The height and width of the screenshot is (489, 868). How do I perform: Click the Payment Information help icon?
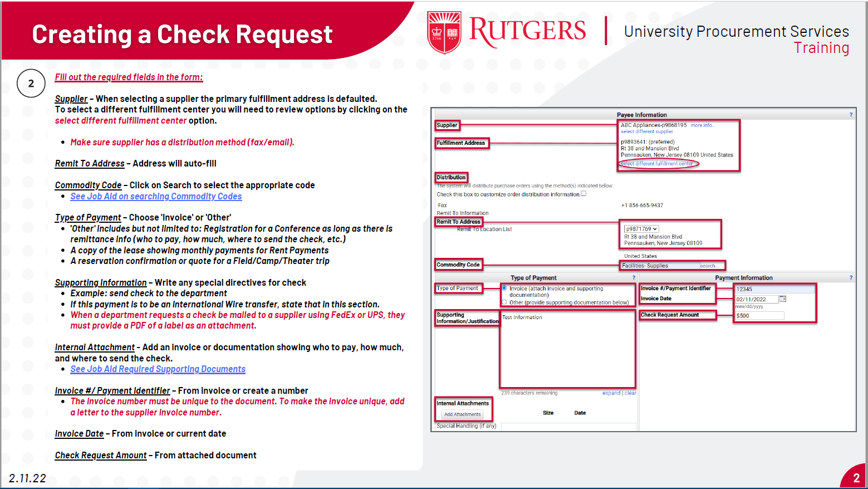point(850,277)
